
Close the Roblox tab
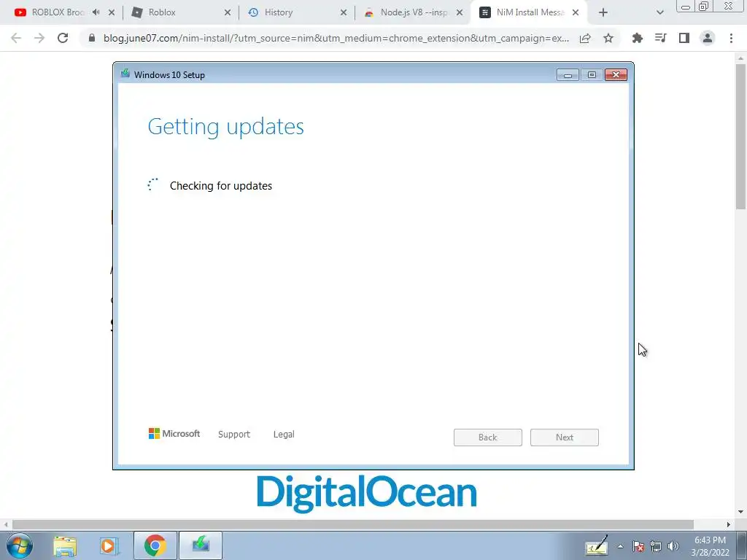(228, 12)
